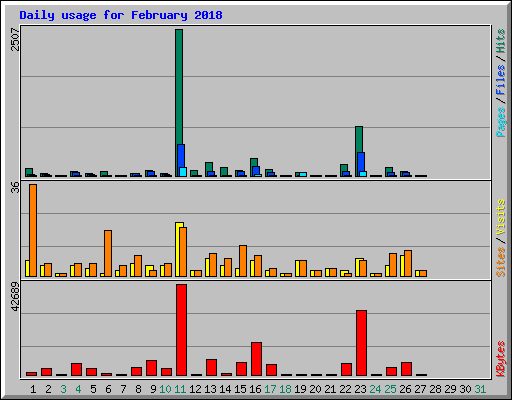512x400 pixels.
Task: Select the red KBytes bar for day 11
Action: (x=181, y=330)
